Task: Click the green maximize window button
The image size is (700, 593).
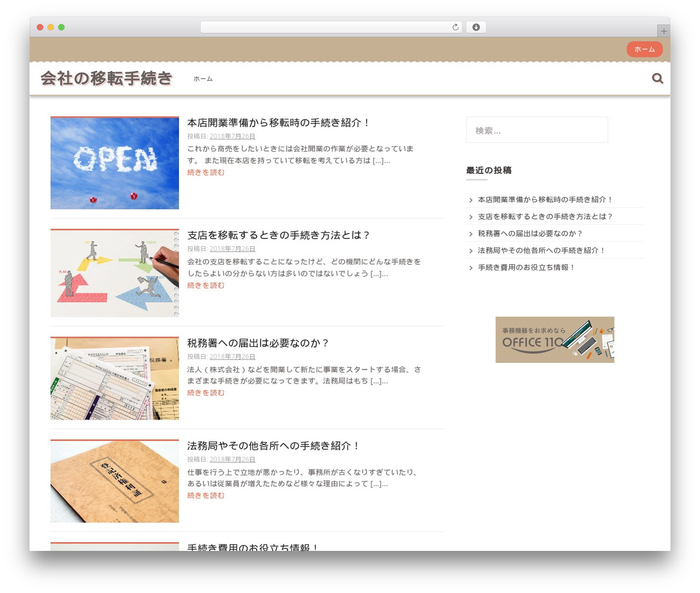Action: [61, 27]
